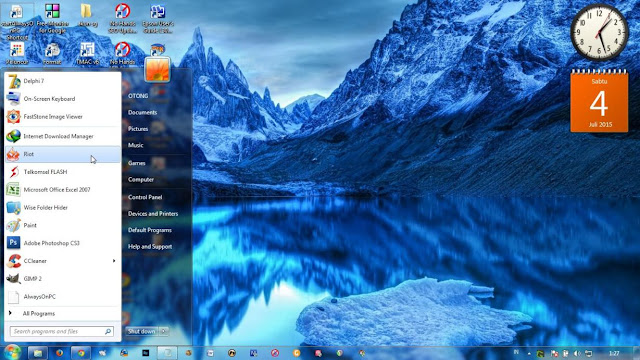
Task: Click the search magnifier icon
Action: click(108, 331)
